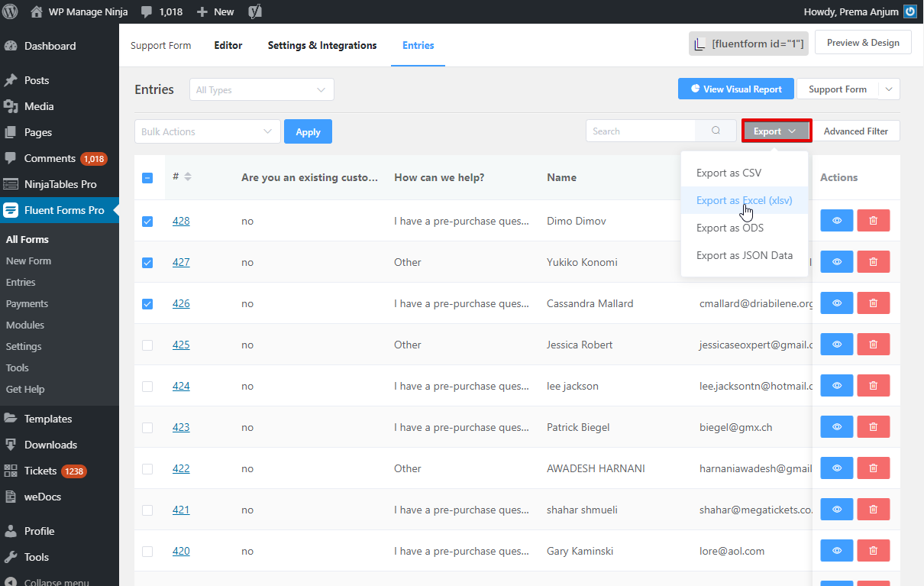This screenshot has height=586, width=924.
Task: Check the checkbox for entry 424
Action: click(147, 387)
